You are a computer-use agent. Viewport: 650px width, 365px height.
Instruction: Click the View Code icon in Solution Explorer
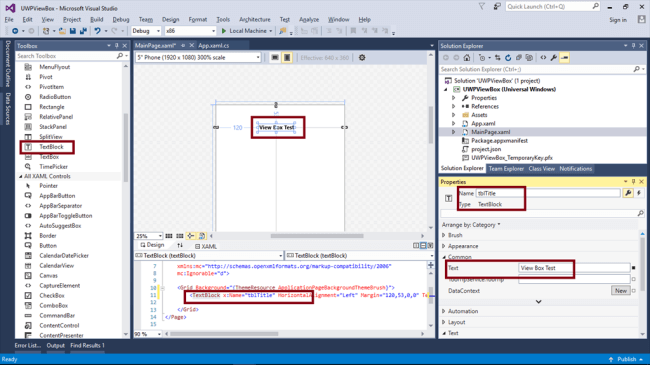coord(543,58)
